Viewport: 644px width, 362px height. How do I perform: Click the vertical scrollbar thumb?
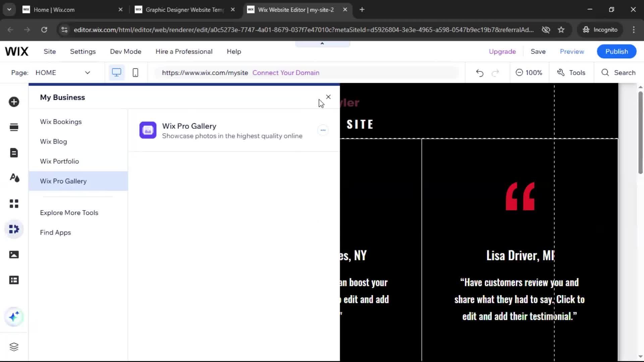(640, 132)
